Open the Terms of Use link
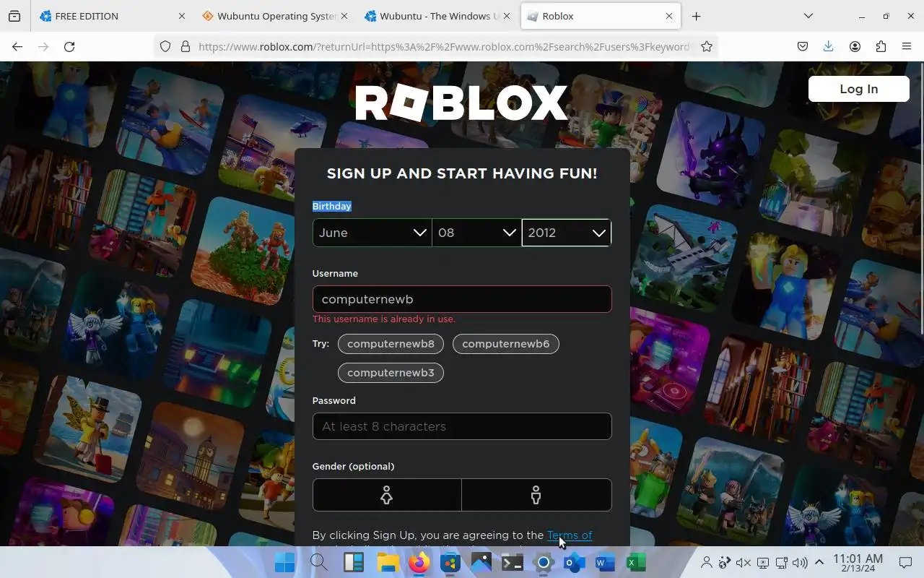This screenshot has width=924, height=578. point(570,535)
